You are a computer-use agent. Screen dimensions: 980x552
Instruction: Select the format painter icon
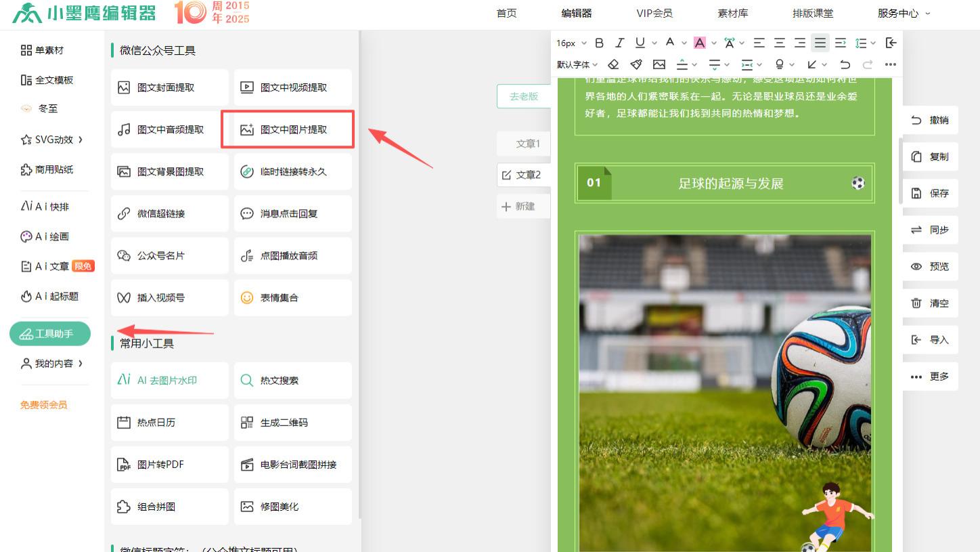click(636, 64)
